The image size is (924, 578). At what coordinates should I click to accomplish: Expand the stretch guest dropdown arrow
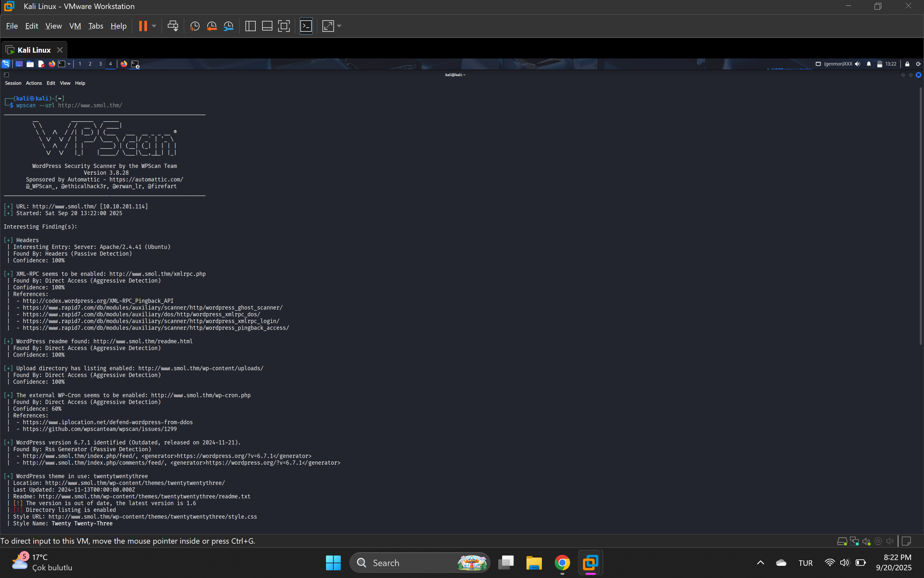click(339, 26)
